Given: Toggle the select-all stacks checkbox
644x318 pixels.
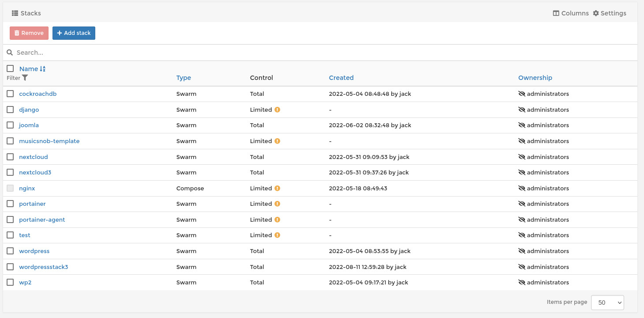Looking at the screenshot, I should (x=10, y=68).
